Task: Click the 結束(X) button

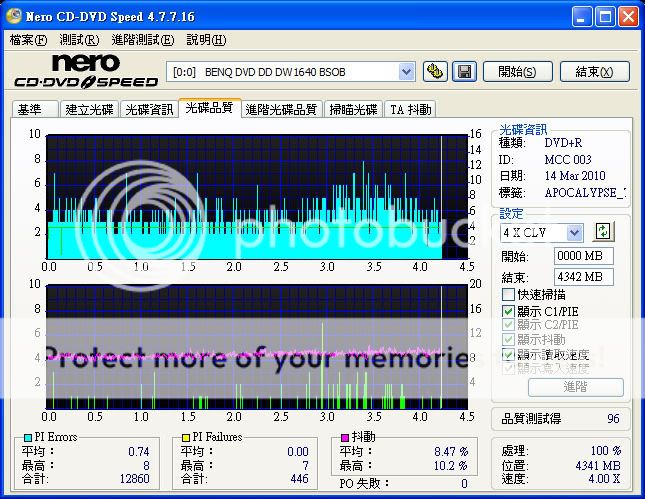Action: [x=594, y=72]
